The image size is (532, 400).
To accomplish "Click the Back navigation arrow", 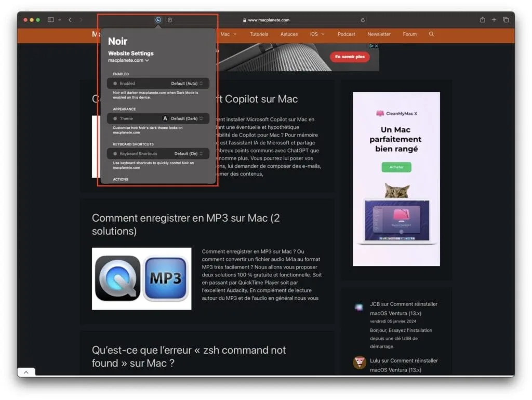I will (x=70, y=19).
